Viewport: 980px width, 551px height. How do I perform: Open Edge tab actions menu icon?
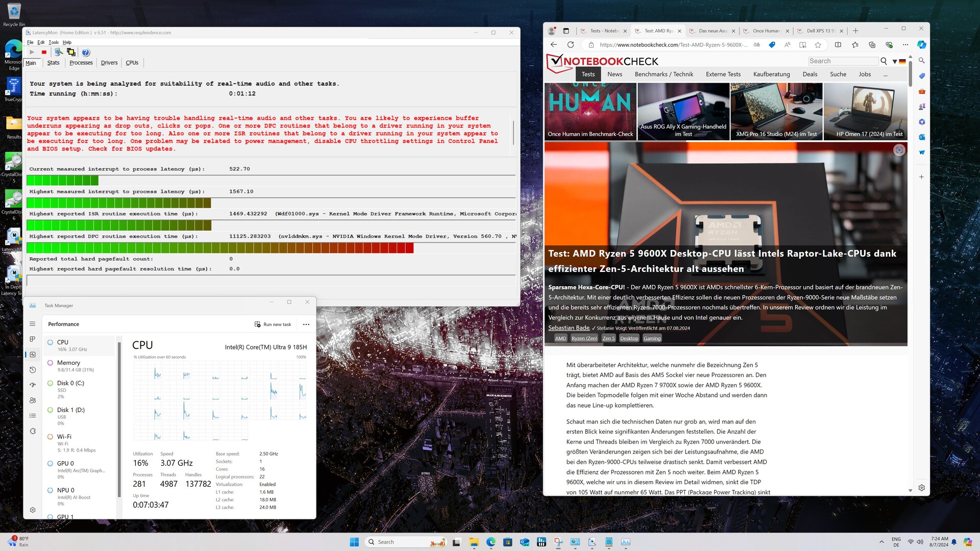point(566,31)
